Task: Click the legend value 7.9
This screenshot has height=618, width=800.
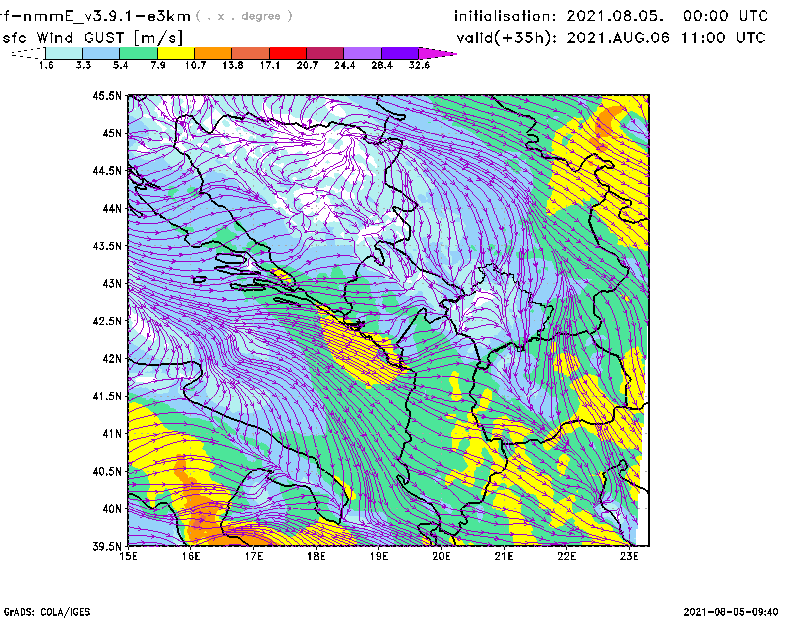Action: coord(158,65)
